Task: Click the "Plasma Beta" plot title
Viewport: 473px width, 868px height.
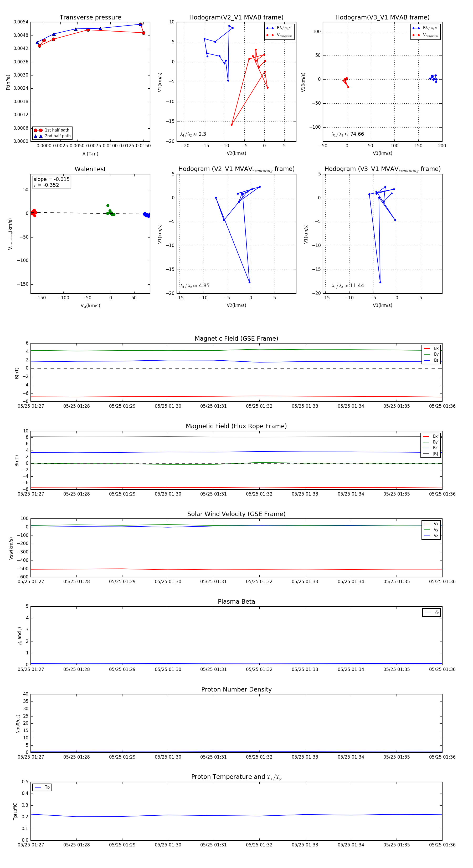Action: [236, 602]
